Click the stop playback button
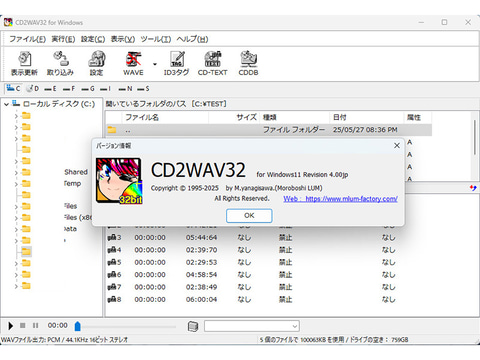This screenshot has height=360, width=480. [22, 325]
